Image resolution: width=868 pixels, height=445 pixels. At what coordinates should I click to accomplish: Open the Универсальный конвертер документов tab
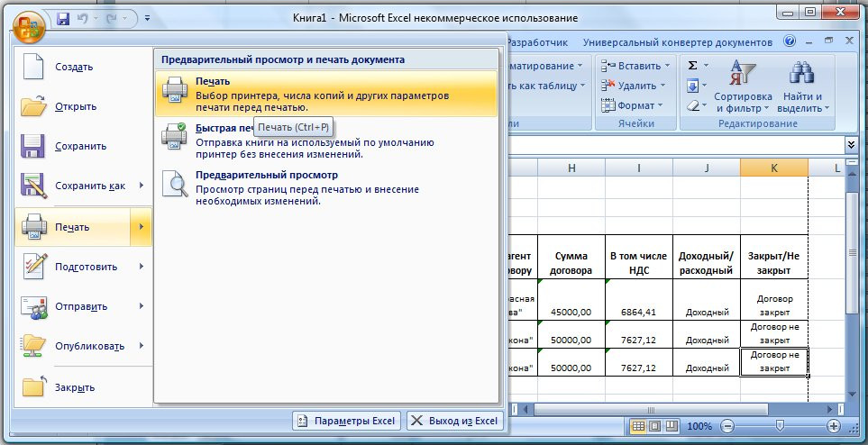(678, 42)
